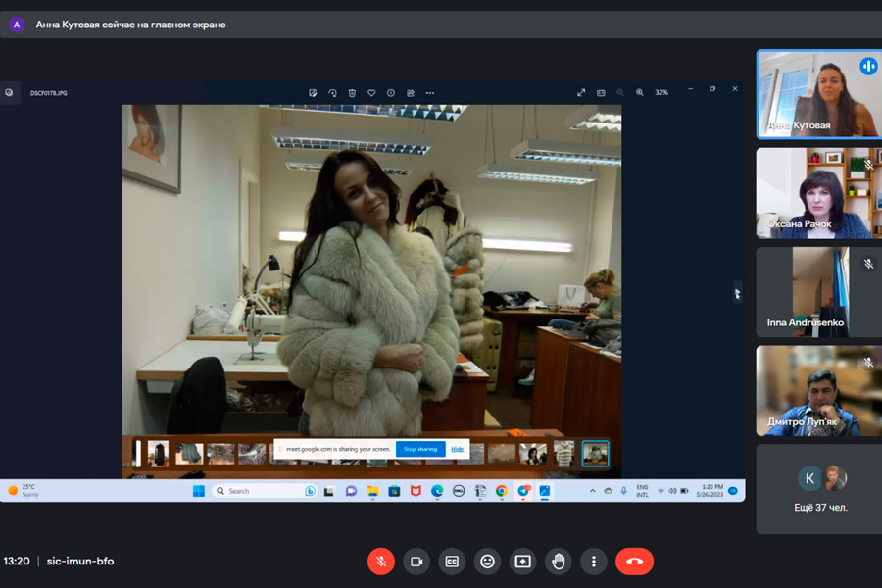Turn on closed captions

click(452, 562)
